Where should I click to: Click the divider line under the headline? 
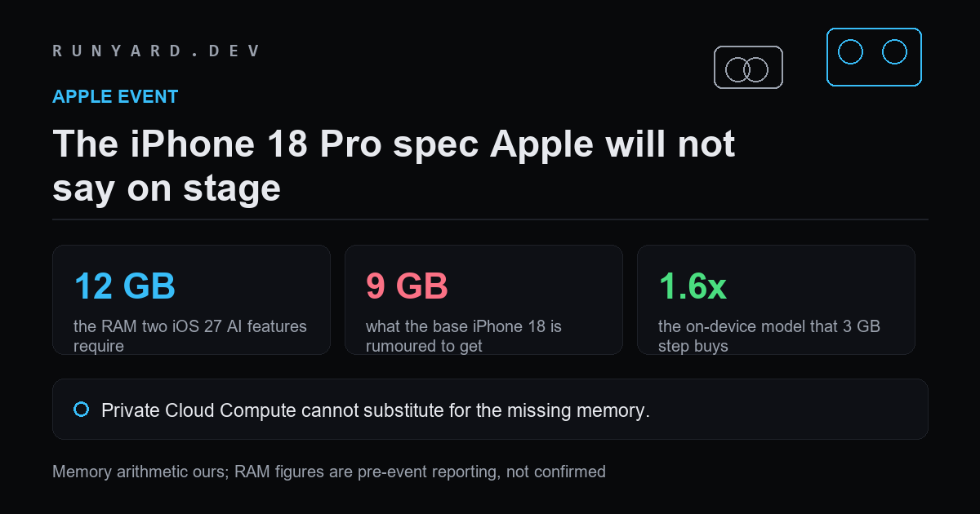pyautogui.click(x=490, y=219)
